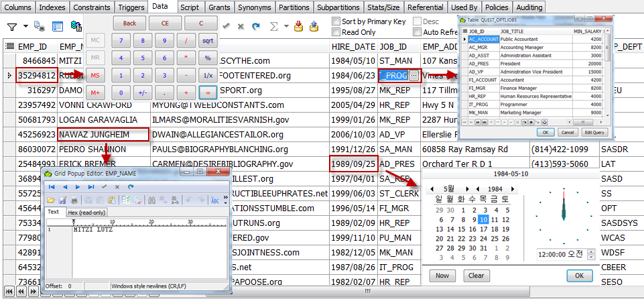The image size is (644, 299).
Task: Enable Sort by Primary Key checkbox
Action: 336,21
